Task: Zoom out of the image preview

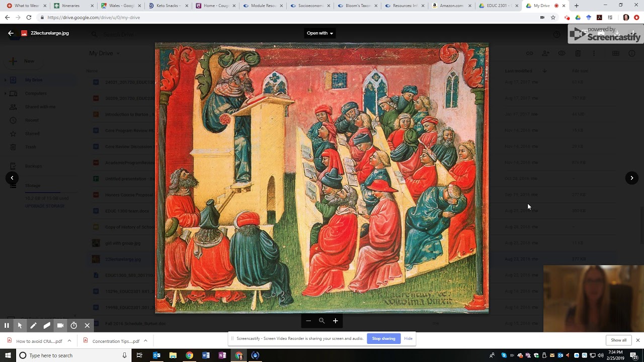Action: (x=308, y=321)
